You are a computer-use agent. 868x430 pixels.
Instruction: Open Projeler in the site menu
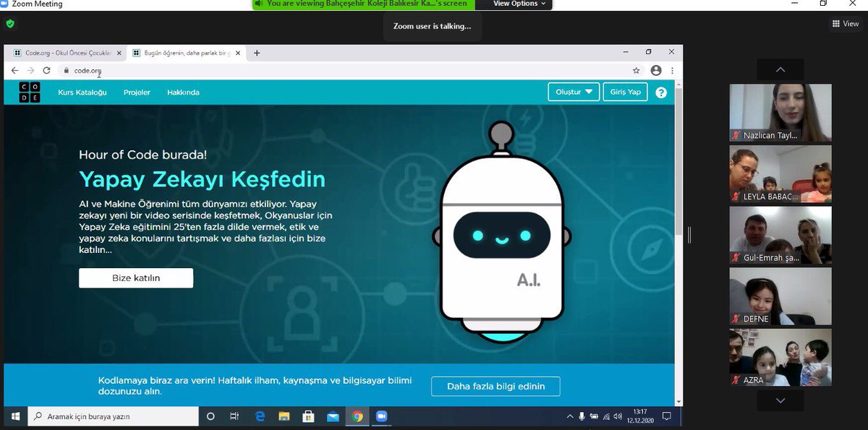(x=137, y=93)
